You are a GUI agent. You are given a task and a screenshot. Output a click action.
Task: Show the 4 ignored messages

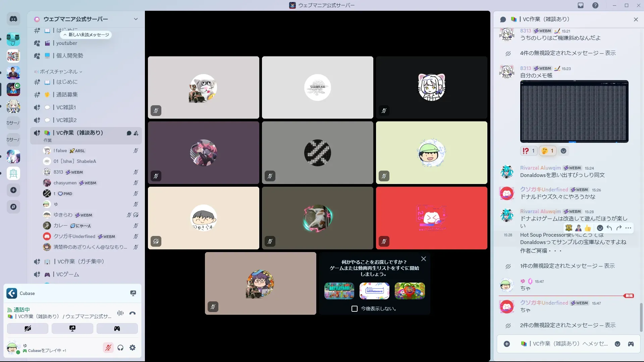610,53
